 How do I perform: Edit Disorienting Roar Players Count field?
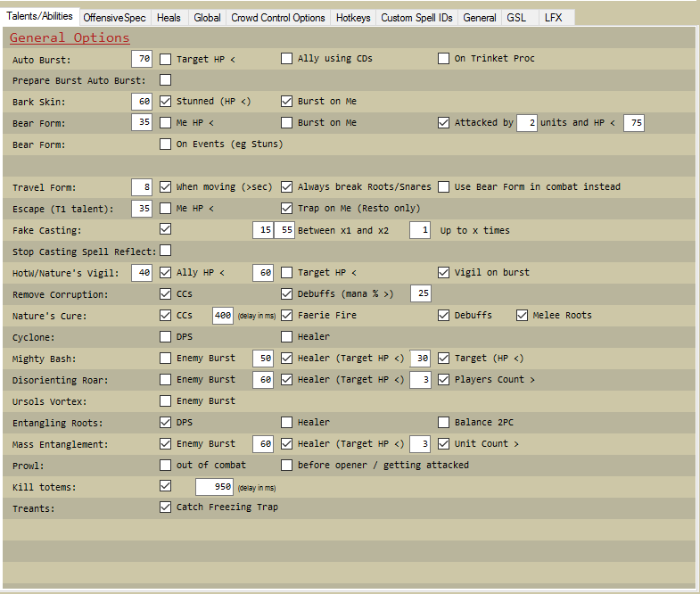pos(420,380)
